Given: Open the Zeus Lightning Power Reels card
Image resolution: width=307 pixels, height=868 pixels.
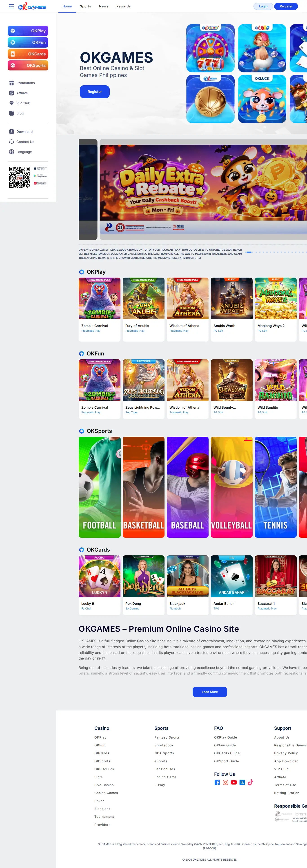Looking at the screenshot, I should [x=144, y=389].
